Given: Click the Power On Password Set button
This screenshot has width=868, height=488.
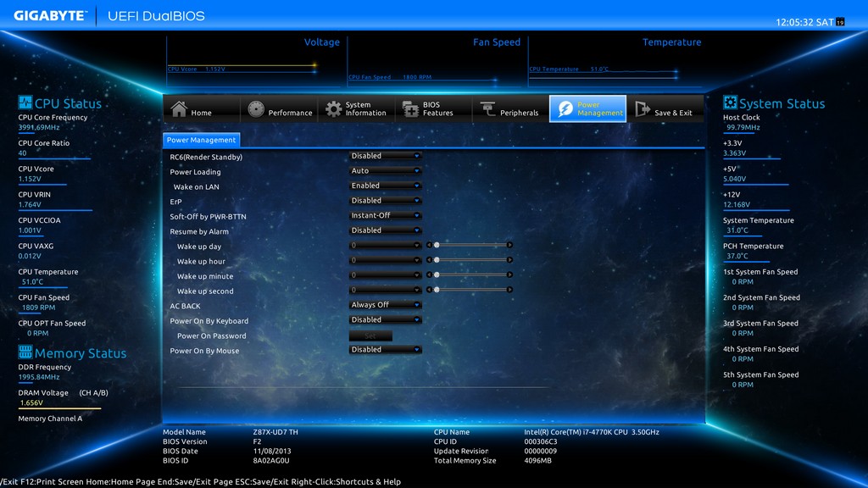Looking at the screenshot, I should pyautogui.click(x=370, y=335).
